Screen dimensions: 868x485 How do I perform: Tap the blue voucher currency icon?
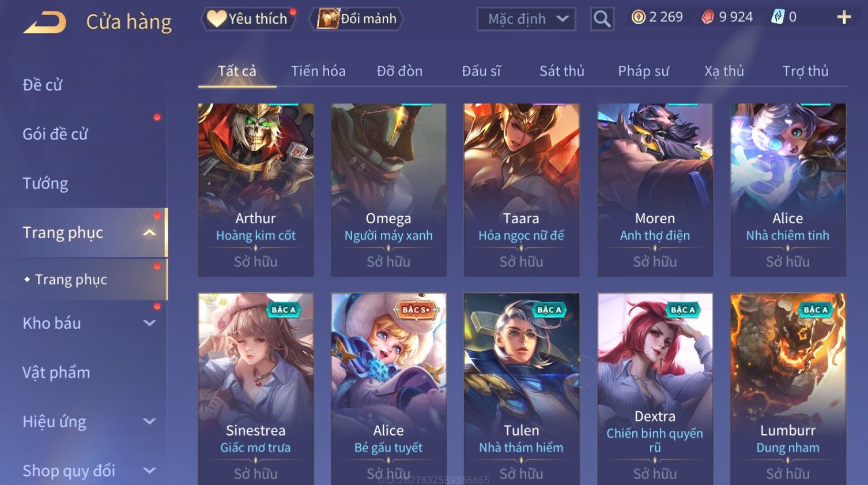[778, 17]
